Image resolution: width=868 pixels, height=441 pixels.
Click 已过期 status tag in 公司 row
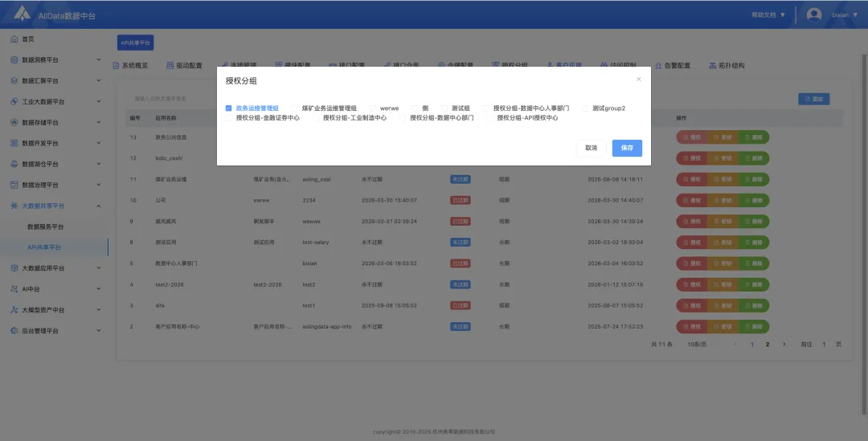461,200
